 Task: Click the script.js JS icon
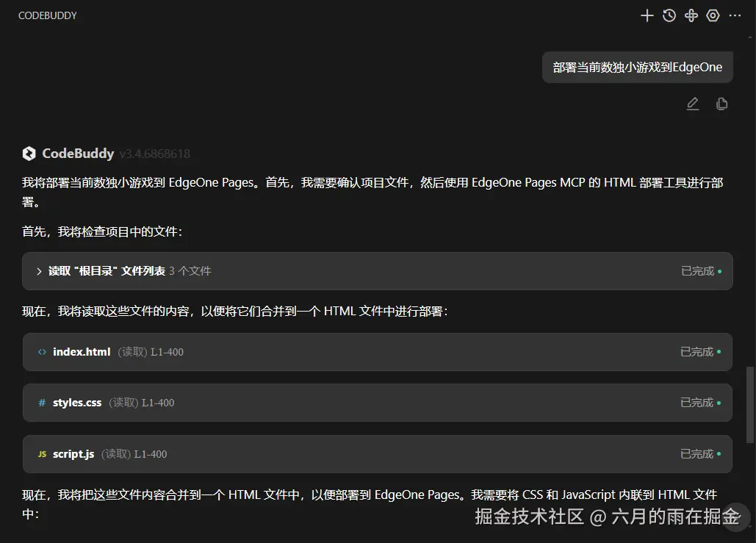(42, 454)
